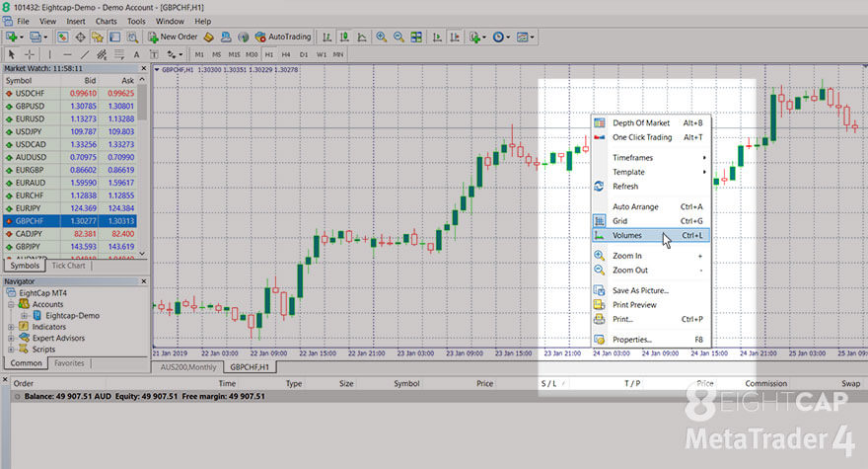The height and width of the screenshot is (469, 868).
Task: Switch to candlestick chart icon
Action: 344,38
